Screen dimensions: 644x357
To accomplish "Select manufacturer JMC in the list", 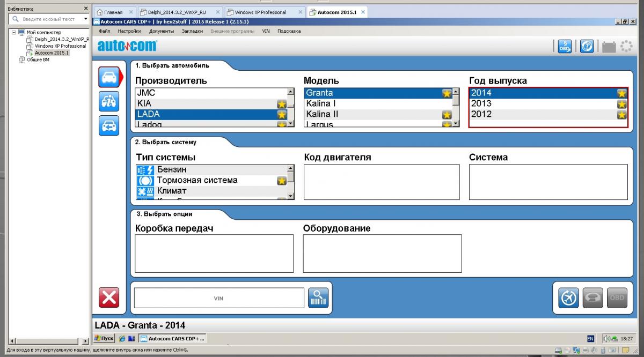I will (x=211, y=93).
